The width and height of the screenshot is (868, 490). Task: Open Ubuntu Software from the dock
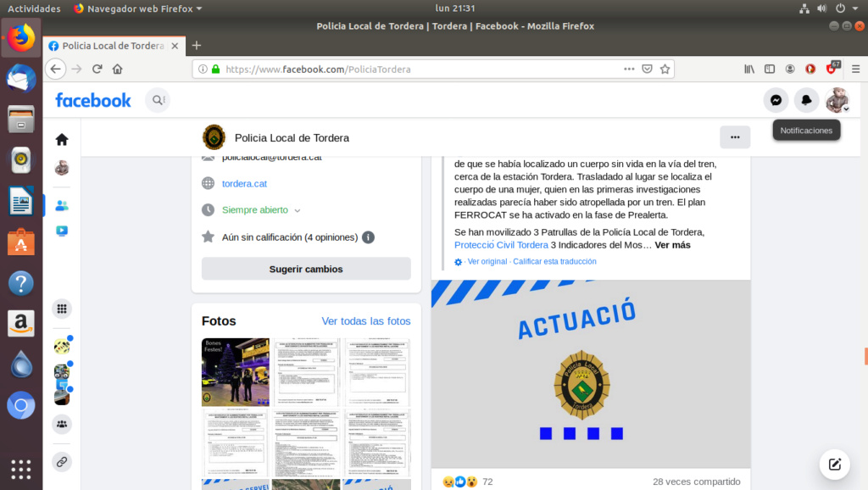pyautogui.click(x=21, y=242)
